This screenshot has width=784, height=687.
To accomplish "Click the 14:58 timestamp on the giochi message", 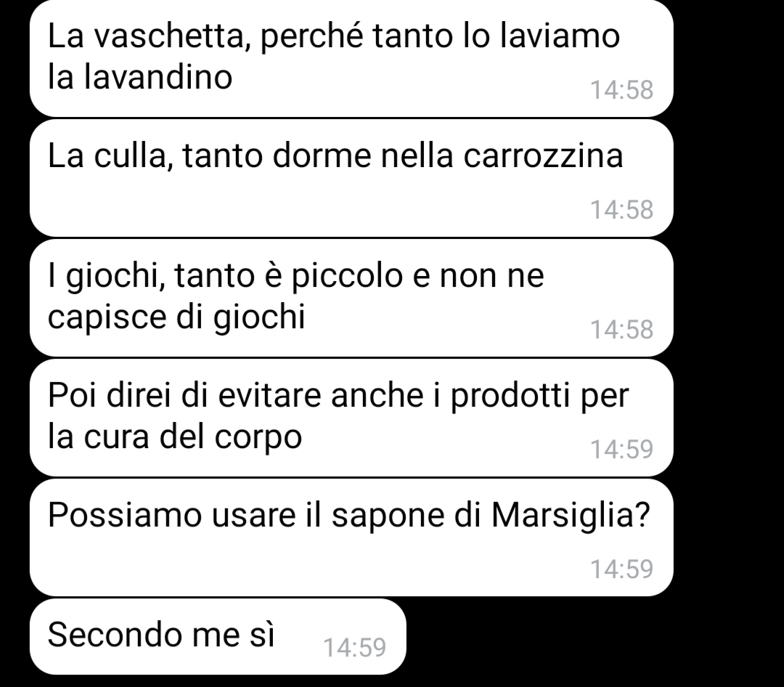I will pyautogui.click(x=621, y=330).
